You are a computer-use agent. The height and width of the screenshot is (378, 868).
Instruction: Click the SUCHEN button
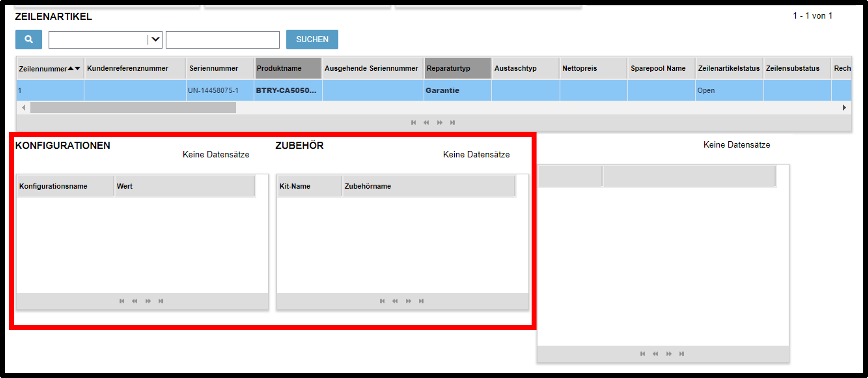(x=312, y=39)
